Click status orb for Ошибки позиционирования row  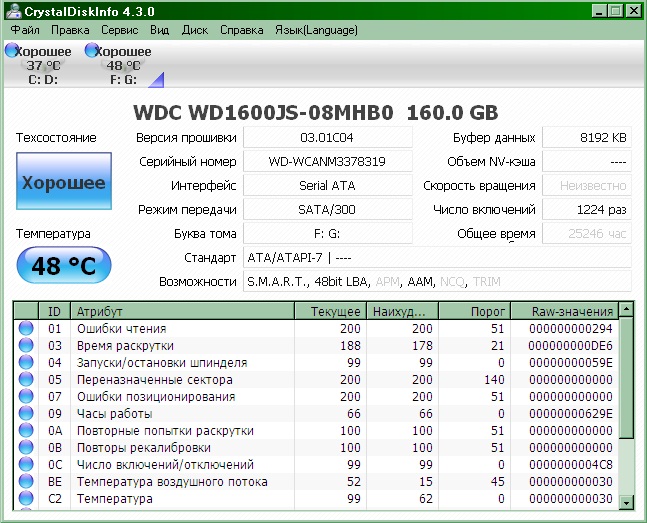26,396
